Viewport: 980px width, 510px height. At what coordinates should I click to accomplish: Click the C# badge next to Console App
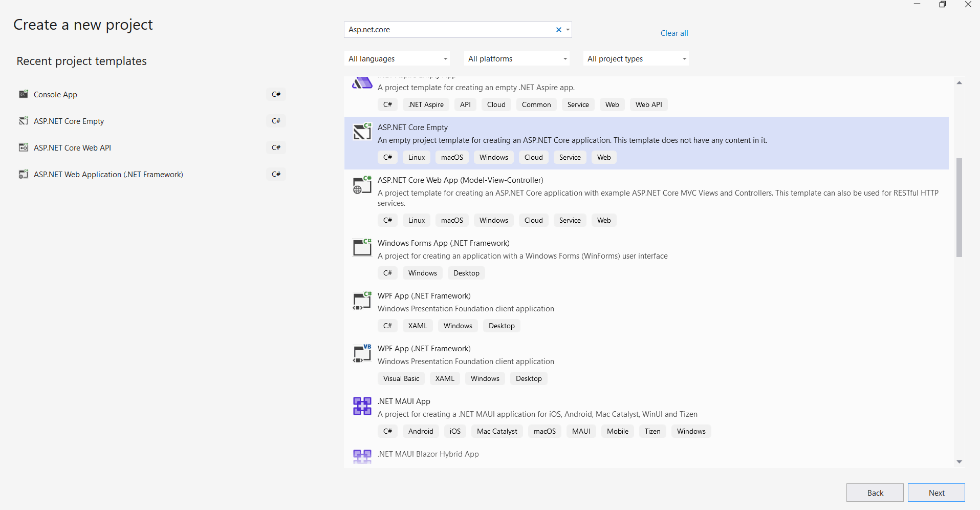pos(276,94)
